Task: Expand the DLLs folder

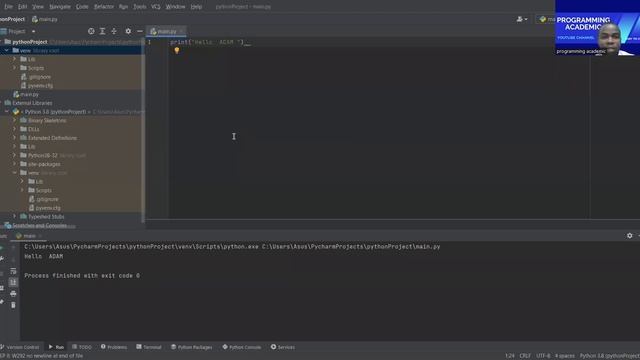Action: point(15,129)
